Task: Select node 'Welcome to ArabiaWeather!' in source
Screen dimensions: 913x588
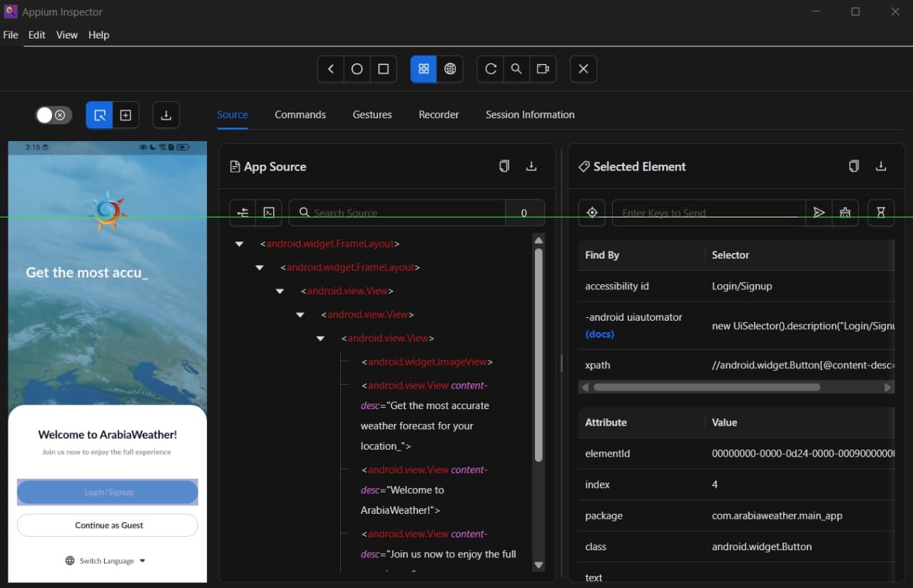Action: pos(424,490)
